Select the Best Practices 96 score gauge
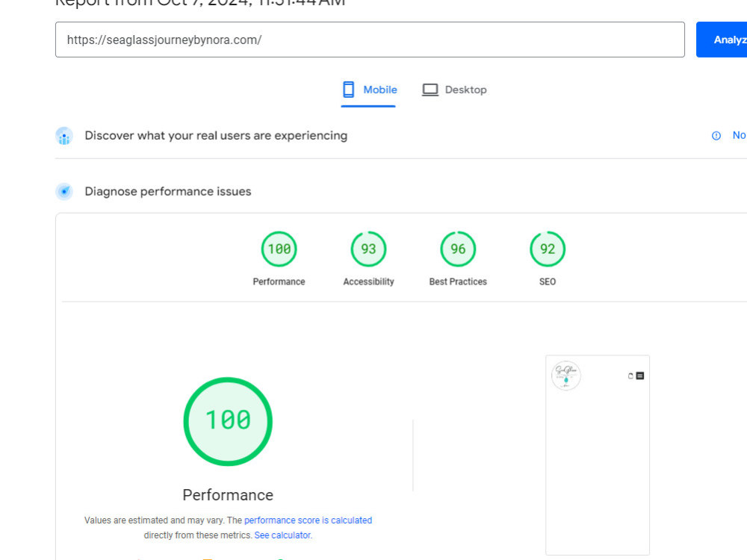 coord(458,249)
